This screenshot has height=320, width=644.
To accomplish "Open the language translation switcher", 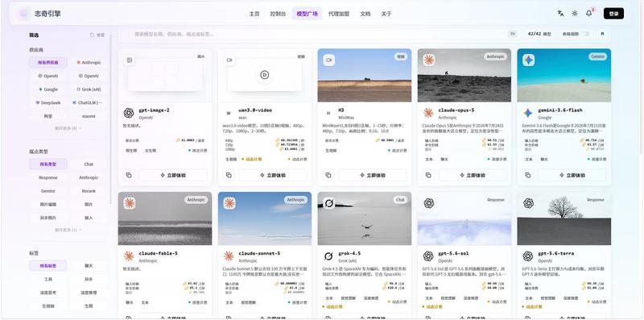I will [560, 14].
